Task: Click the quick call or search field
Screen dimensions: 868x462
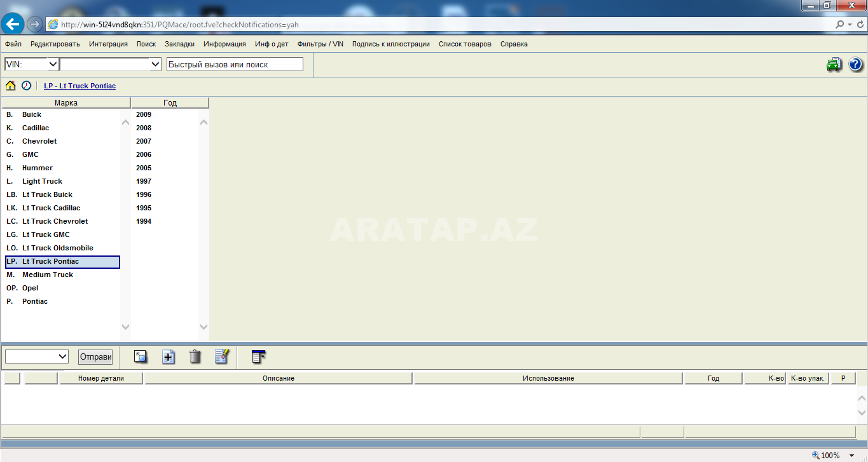Action: point(235,64)
